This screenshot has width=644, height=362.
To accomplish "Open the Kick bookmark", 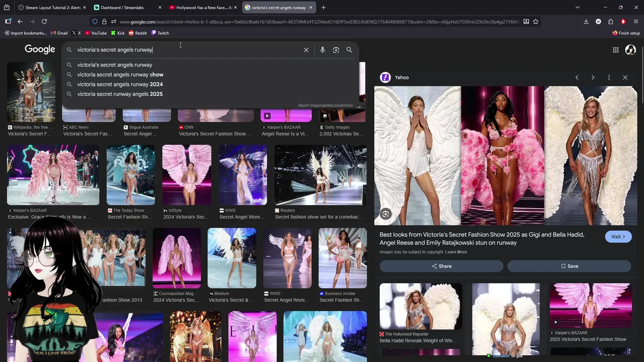I will (117, 33).
